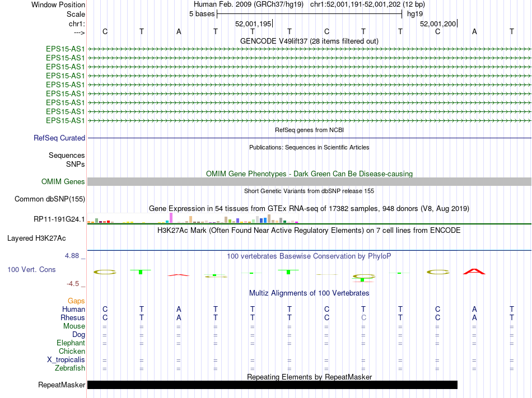Click the 52,001,200 coordinate marker

pos(438,24)
